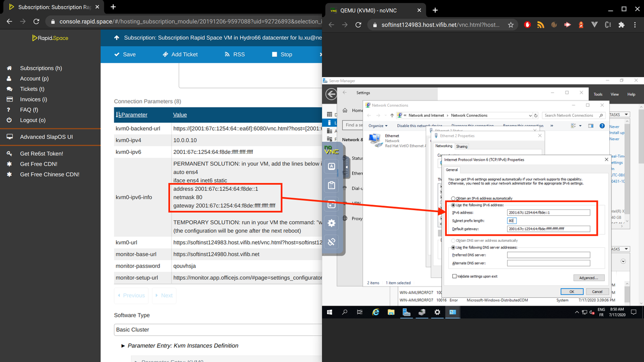
Task: Click RSS in Rapid.Space toolbar
Action: click(x=234, y=54)
